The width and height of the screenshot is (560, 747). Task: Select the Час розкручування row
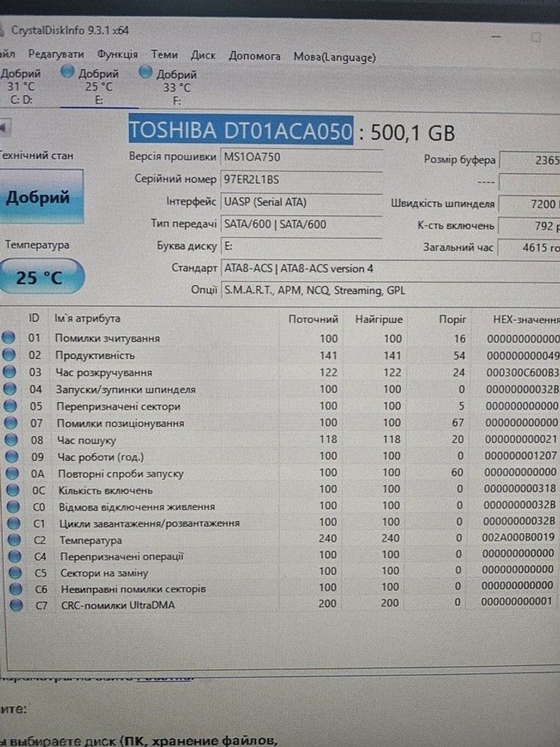281,372
